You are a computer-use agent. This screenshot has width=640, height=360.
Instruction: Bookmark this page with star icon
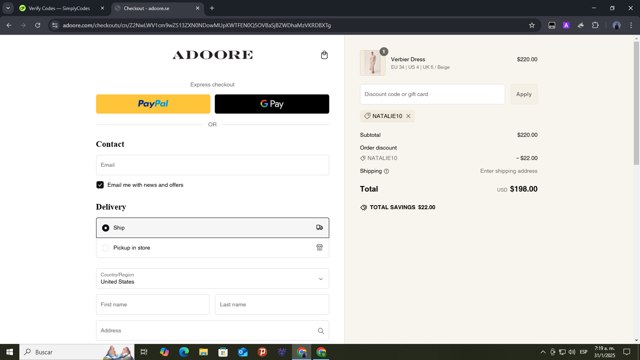click(531, 25)
